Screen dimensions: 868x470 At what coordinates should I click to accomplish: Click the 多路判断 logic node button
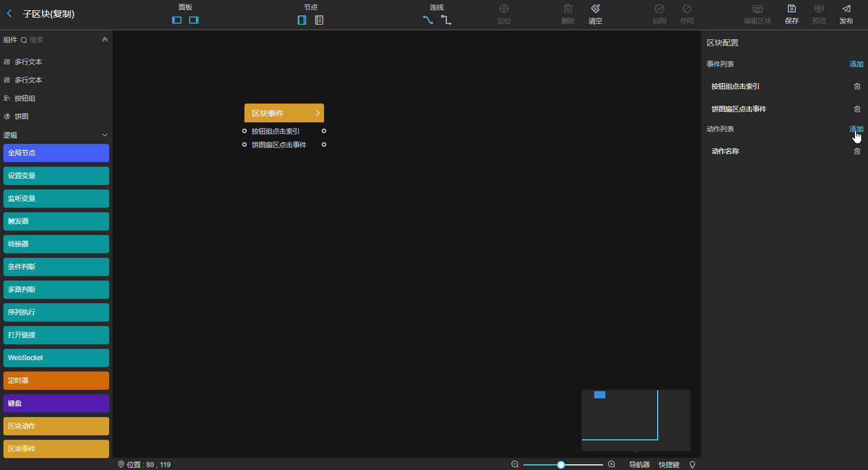pyautogui.click(x=56, y=290)
